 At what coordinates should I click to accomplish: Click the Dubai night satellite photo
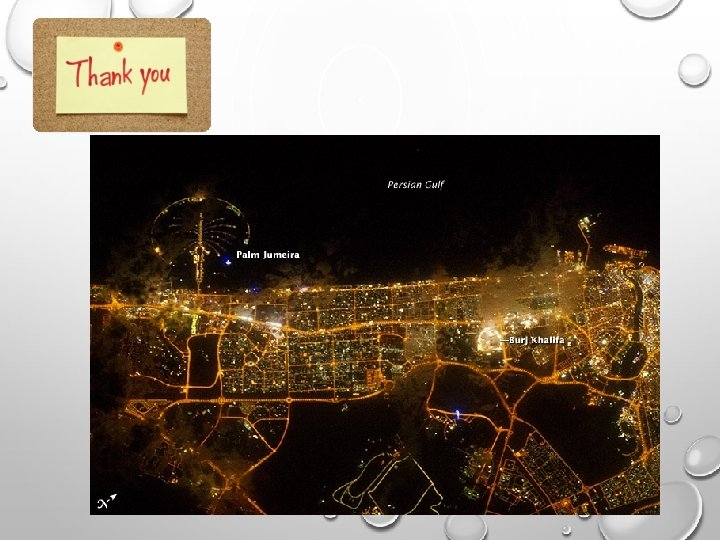coord(375,325)
